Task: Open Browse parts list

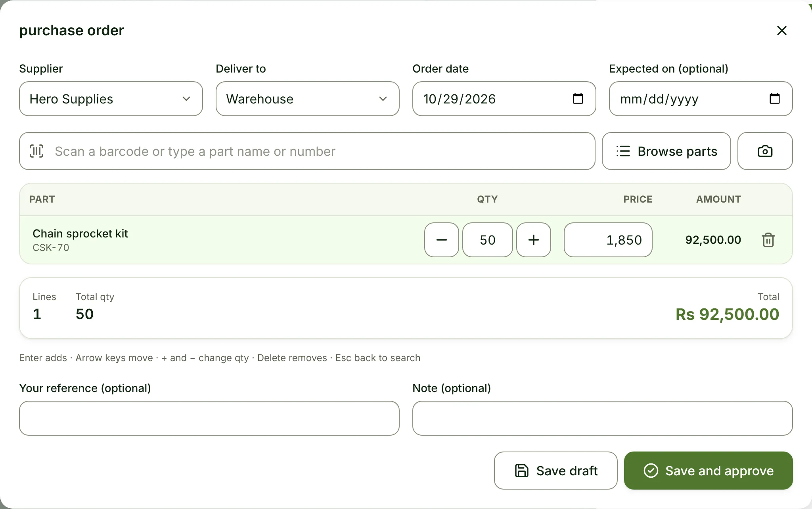Action: [x=666, y=151]
